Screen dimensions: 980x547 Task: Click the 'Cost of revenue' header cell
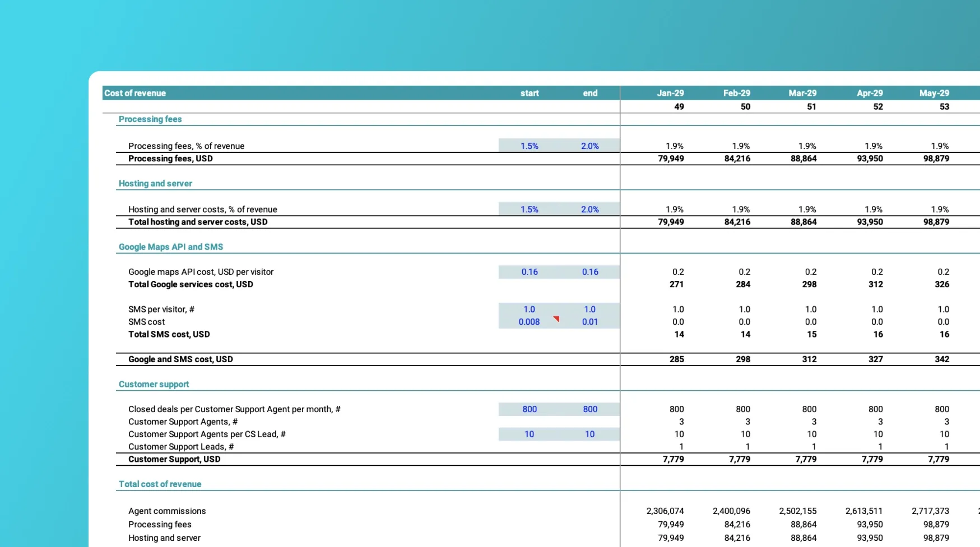tap(135, 93)
